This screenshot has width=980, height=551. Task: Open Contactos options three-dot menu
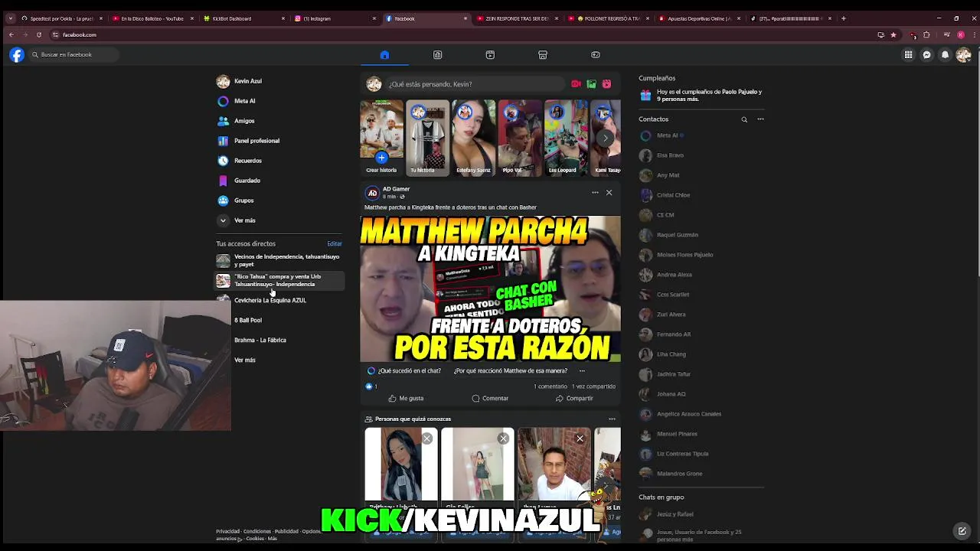tap(760, 119)
